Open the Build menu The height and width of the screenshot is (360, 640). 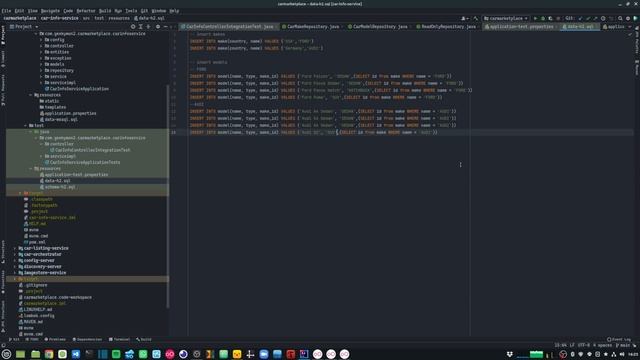[x=105, y=11]
